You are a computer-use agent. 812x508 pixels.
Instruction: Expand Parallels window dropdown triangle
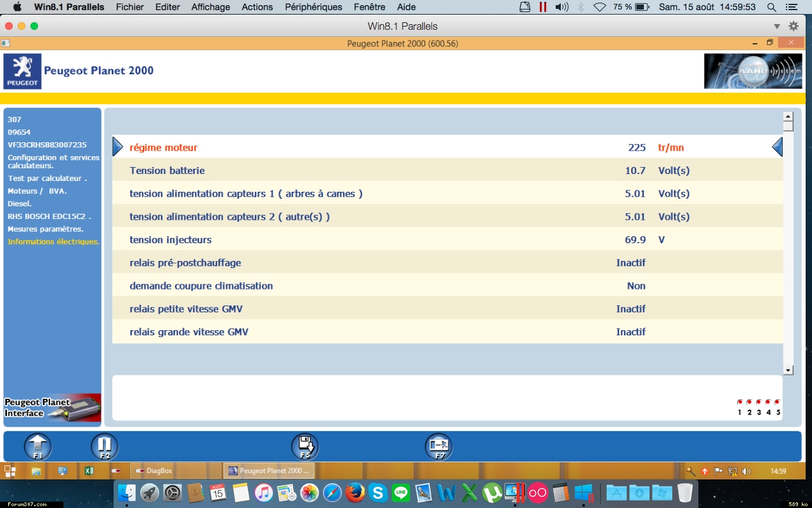[x=777, y=26]
